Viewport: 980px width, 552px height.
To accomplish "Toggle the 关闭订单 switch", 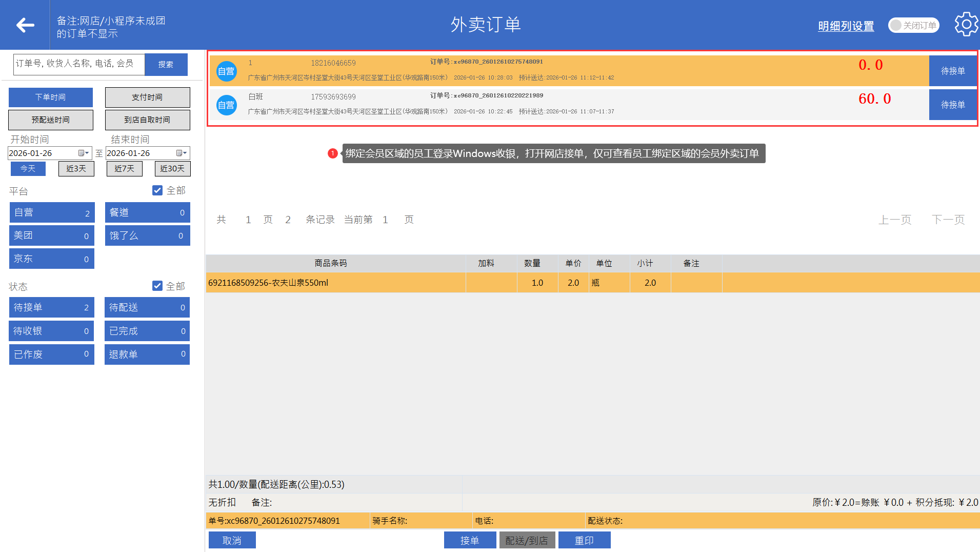I will [x=913, y=25].
